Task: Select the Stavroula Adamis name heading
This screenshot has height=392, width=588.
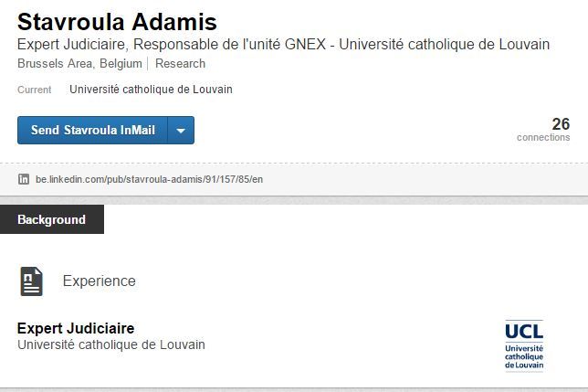Action: pyautogui.click(x=117, y=22)
